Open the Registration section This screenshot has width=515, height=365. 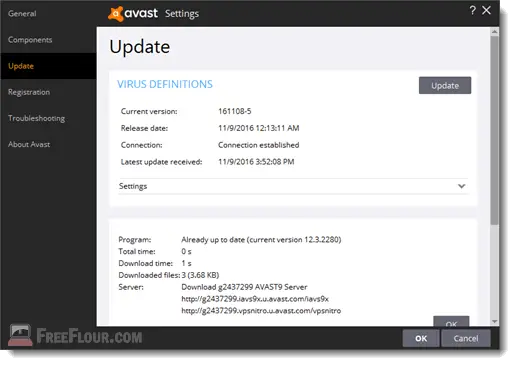29,92
